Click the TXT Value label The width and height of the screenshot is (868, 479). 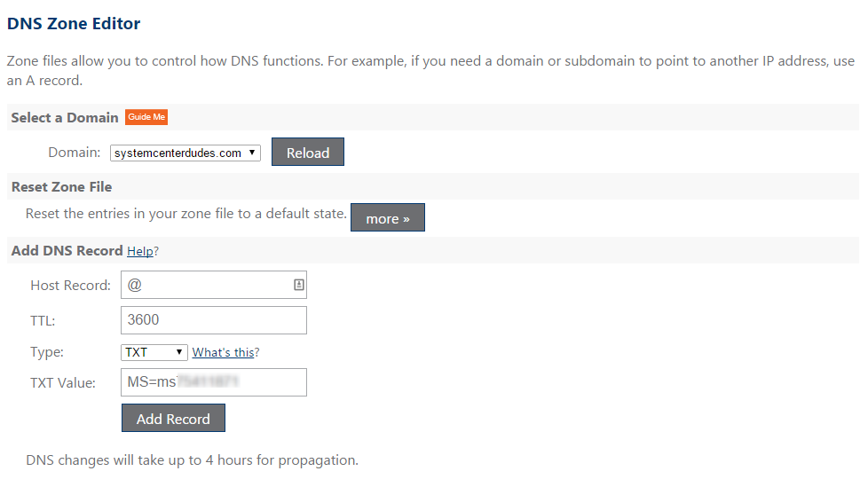pos(62,383)
